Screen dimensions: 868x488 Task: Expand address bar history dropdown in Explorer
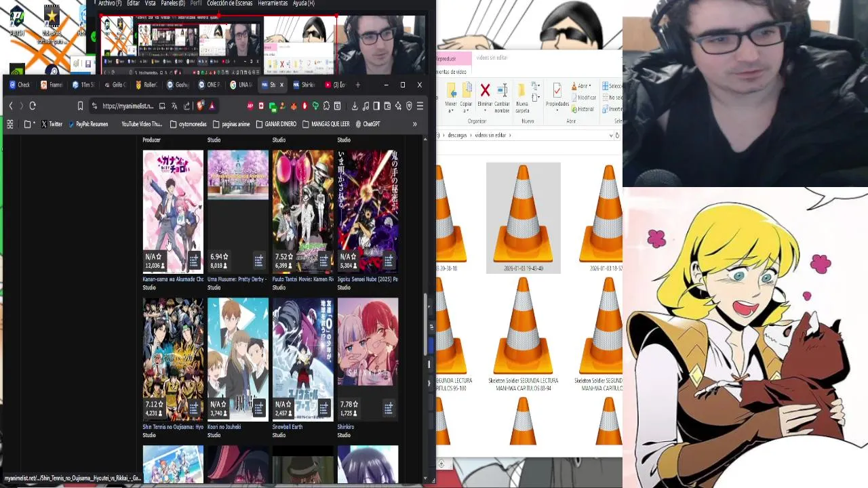point(611,136)
